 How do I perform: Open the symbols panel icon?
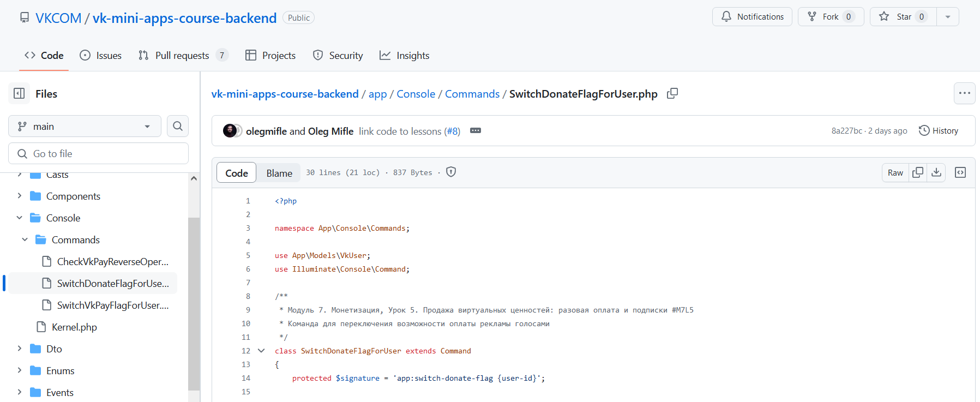click(x=960, y=172)
